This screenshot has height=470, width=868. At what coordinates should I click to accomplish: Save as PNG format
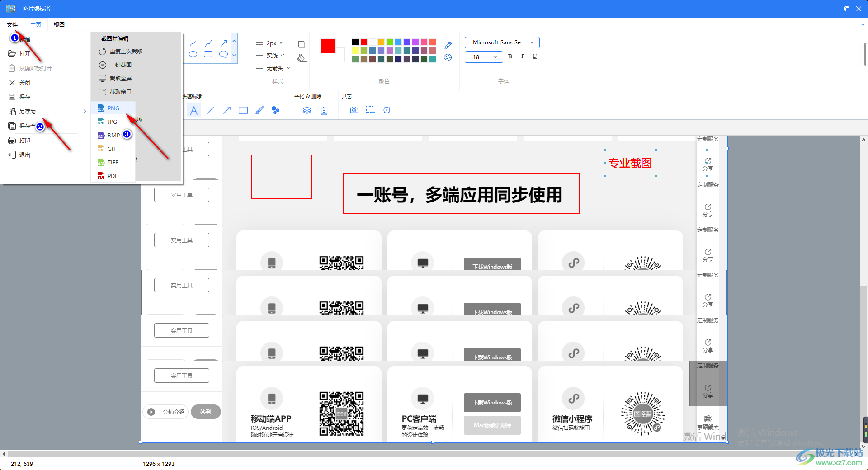coord(113,108)
